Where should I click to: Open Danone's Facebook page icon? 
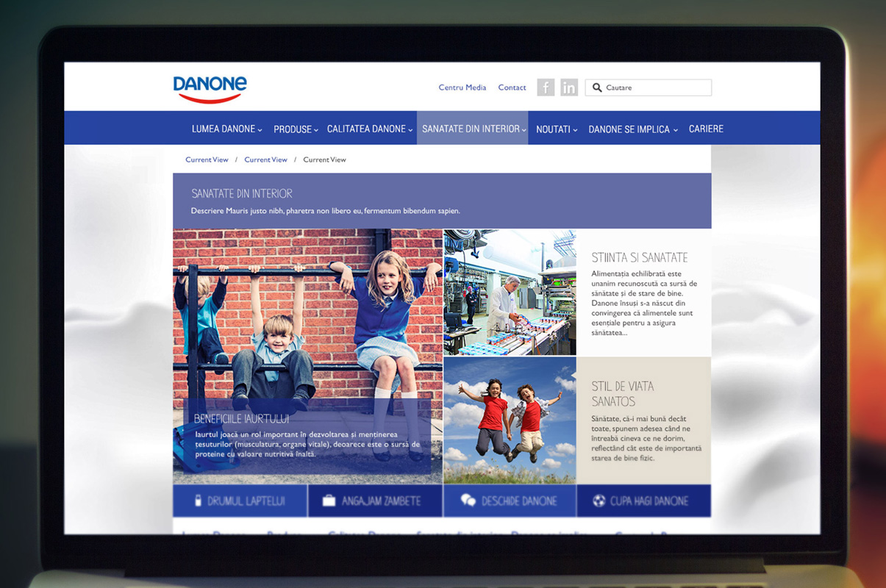546,87
